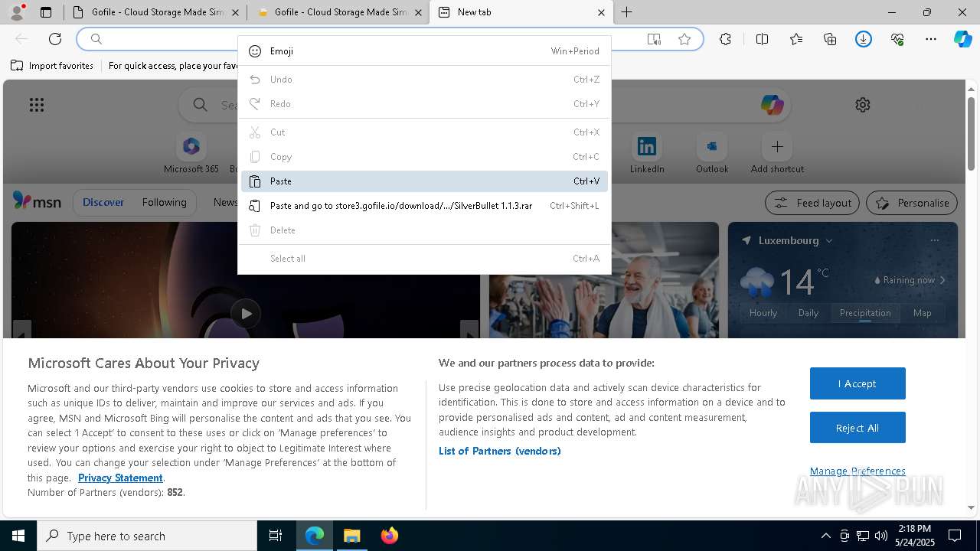Select Emoji in context menu
This screenshot has height=551, width=980.
click(424, 51)
